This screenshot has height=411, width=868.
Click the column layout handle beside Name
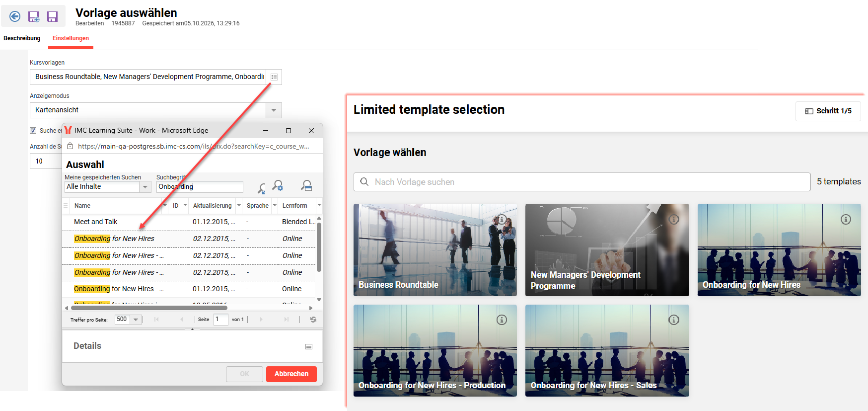pyautogui.click(x=66, y=206)
